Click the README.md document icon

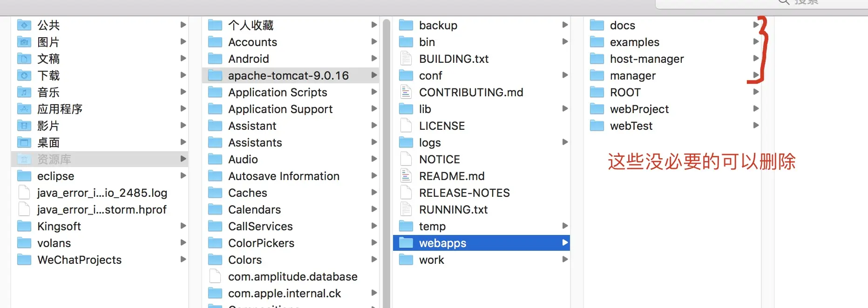click(x=406, y=176)
